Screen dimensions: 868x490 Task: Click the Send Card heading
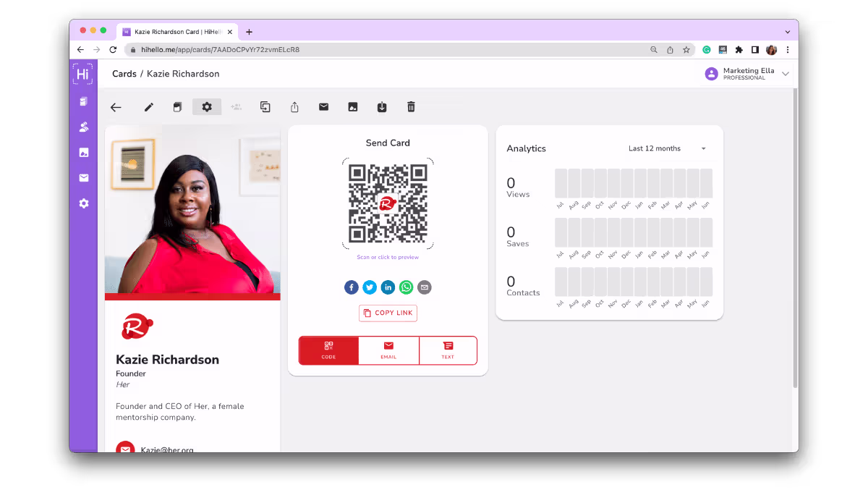388,143
